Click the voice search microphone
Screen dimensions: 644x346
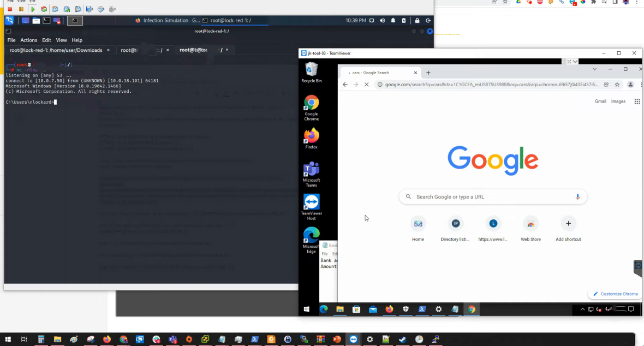pos(577,197)
